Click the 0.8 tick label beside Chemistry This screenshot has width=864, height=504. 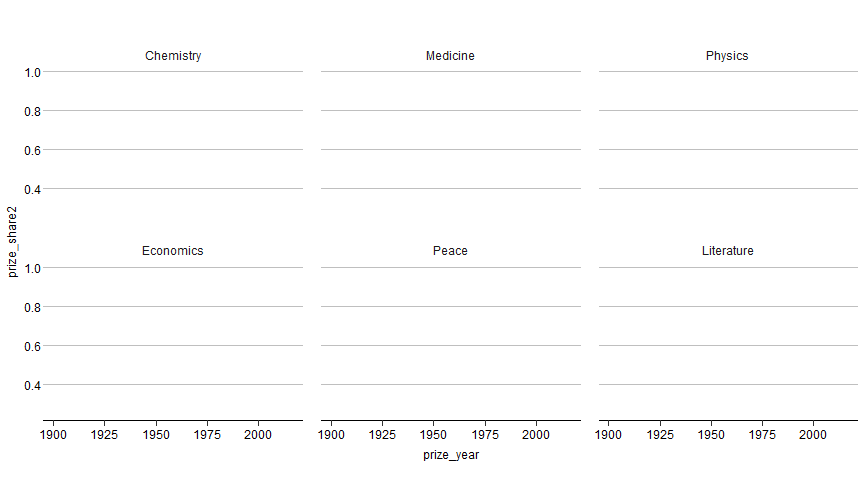coord(32,111)
